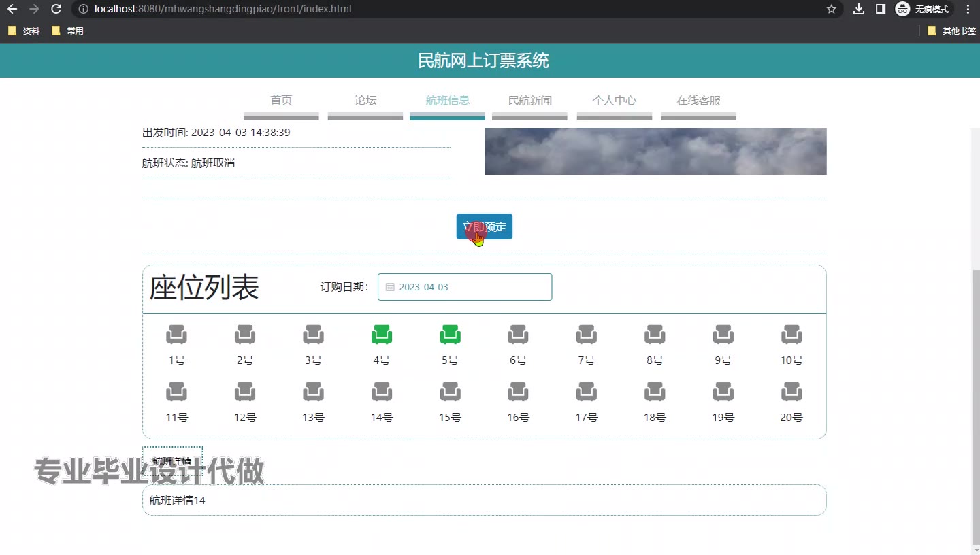The image size is (980, 555).
Task: Click the browser address bar
Action: click(449, 9)
